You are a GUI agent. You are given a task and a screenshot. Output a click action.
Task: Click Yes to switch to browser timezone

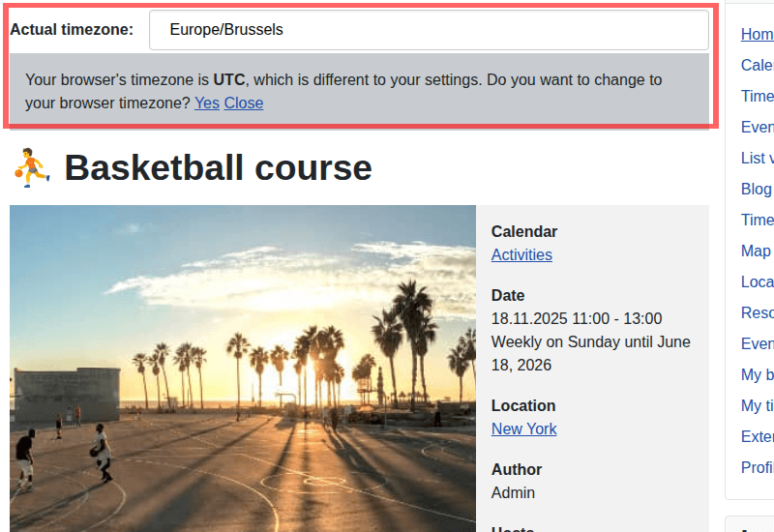click(206, 103)
